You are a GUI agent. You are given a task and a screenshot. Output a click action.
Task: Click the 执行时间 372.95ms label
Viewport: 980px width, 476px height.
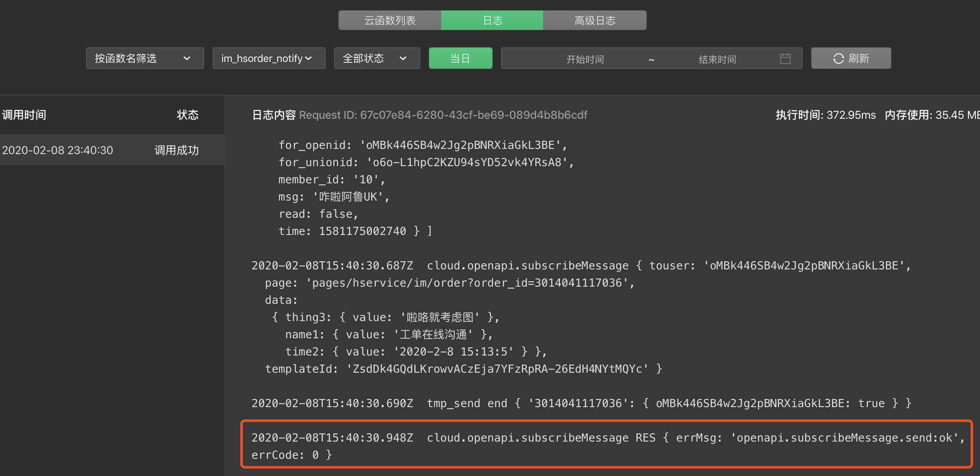coord(825,115)
